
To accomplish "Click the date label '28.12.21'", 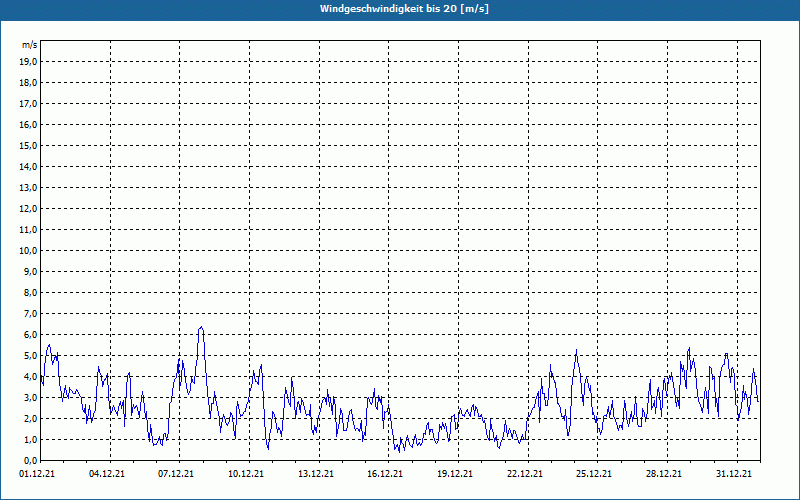I will coord(664,474).
